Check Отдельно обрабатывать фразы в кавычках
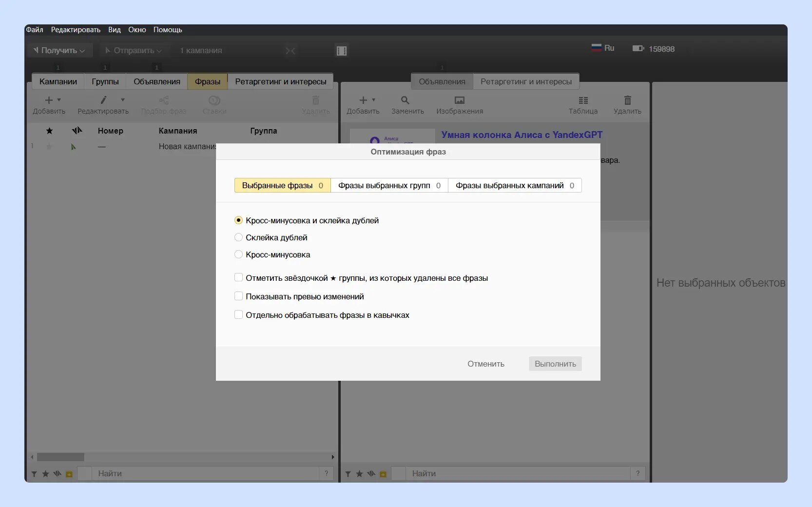This screenshot has height=507, width=812. [238, 315]
